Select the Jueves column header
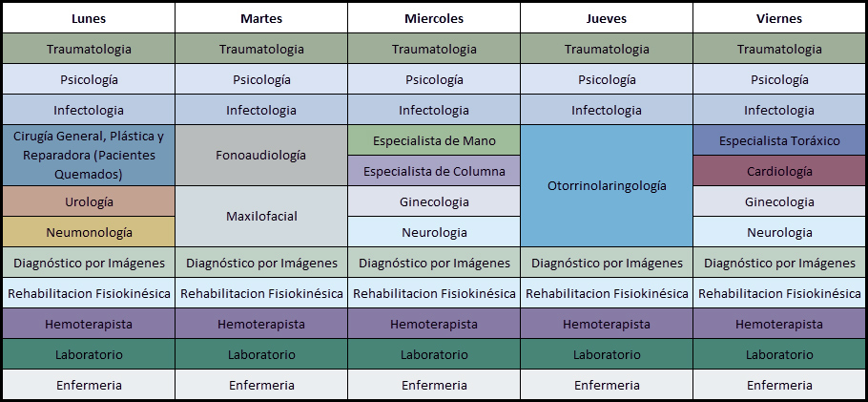The width and height of the screenshot is (868, 402). (x=607, y=18)
